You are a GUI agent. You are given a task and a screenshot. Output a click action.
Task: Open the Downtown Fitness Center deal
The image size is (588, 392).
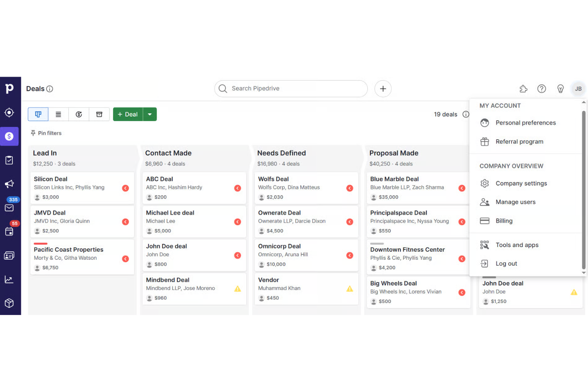407,250
